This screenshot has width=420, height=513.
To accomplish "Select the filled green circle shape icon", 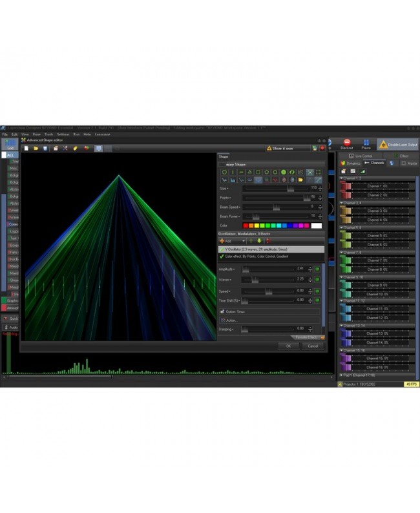I will (x=284, y=172).
